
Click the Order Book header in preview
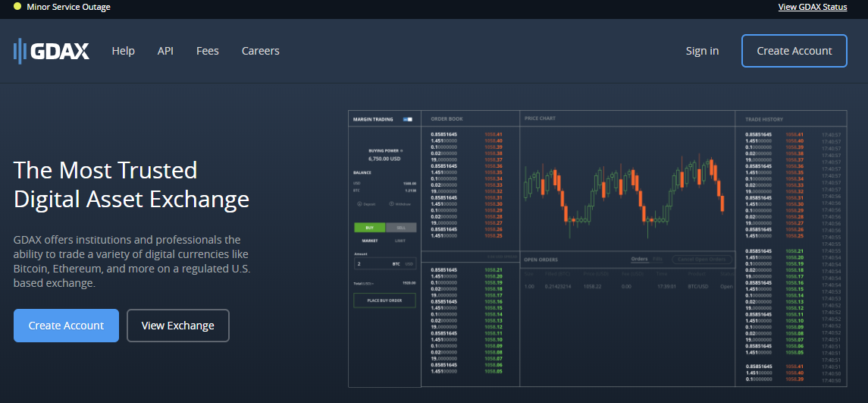click(x=447, y=119)
